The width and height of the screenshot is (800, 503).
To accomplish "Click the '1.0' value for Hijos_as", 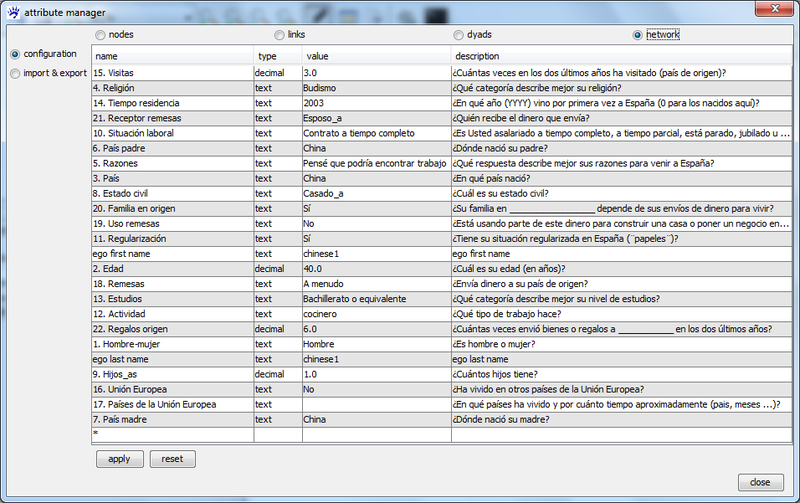I will click(377, 374).
